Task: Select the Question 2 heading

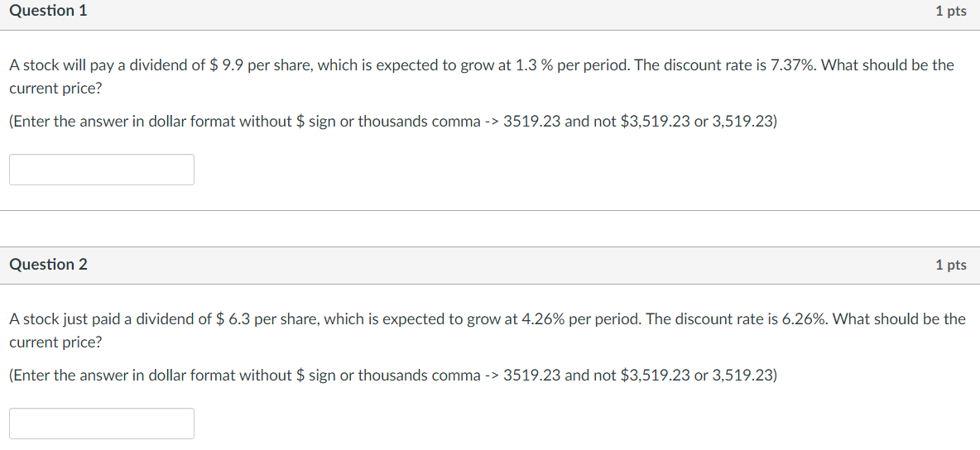Action: coord(48,265)
